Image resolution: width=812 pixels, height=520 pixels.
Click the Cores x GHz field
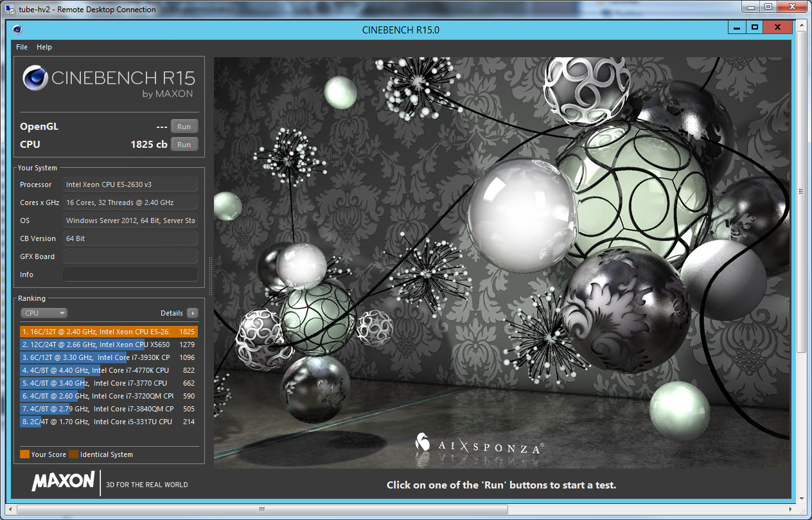pos(130,202)
